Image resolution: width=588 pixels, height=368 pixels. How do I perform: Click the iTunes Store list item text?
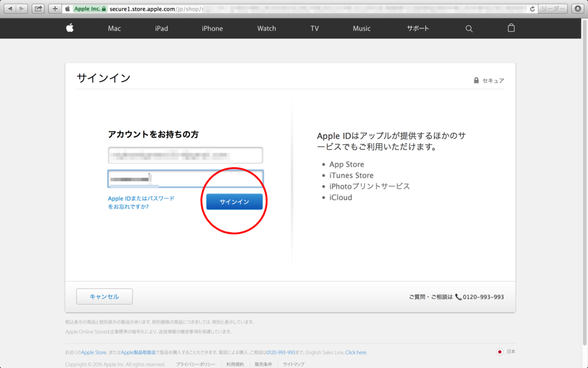click(351, 175)
